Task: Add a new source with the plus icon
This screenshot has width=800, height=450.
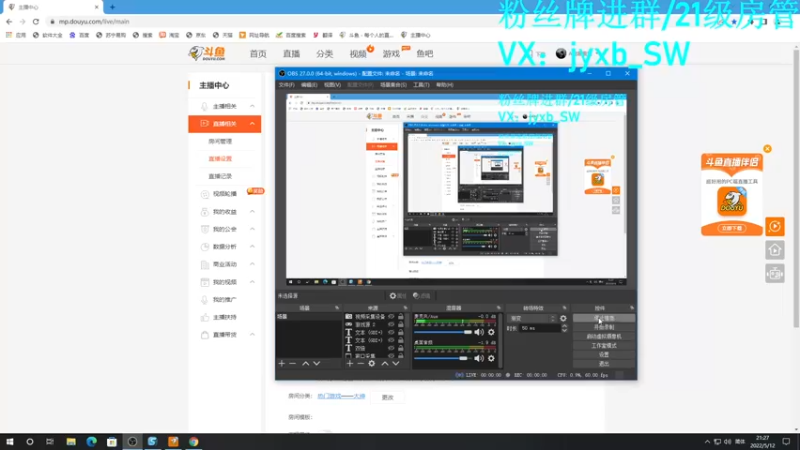Action: pyautogui.click(x=349, y=363)
